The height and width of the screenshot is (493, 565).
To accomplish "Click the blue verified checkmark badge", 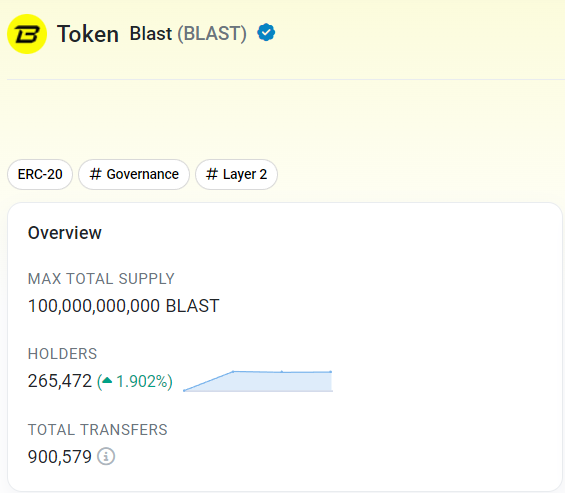I will pos(266,32).
